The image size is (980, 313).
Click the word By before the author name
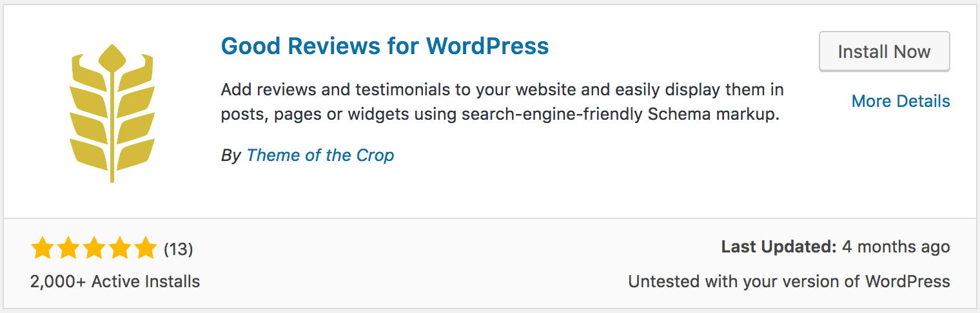coord(231,155)
